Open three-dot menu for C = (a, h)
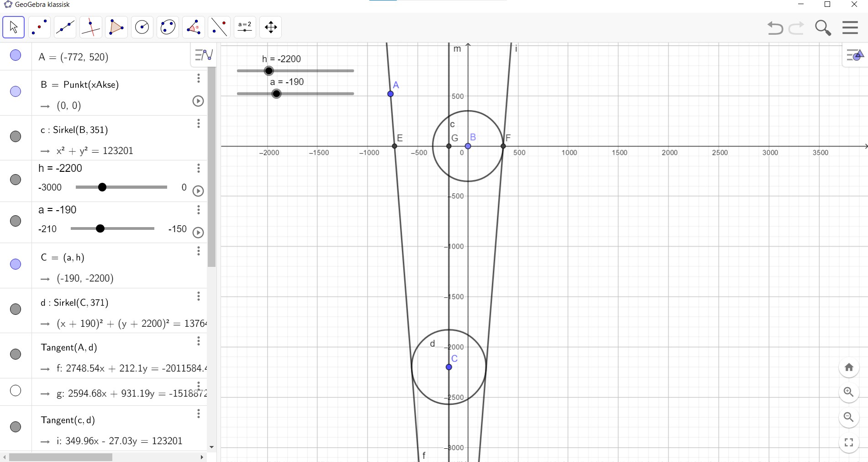The image size is (868, 462). pyautogui.click(x=199, y=251)
